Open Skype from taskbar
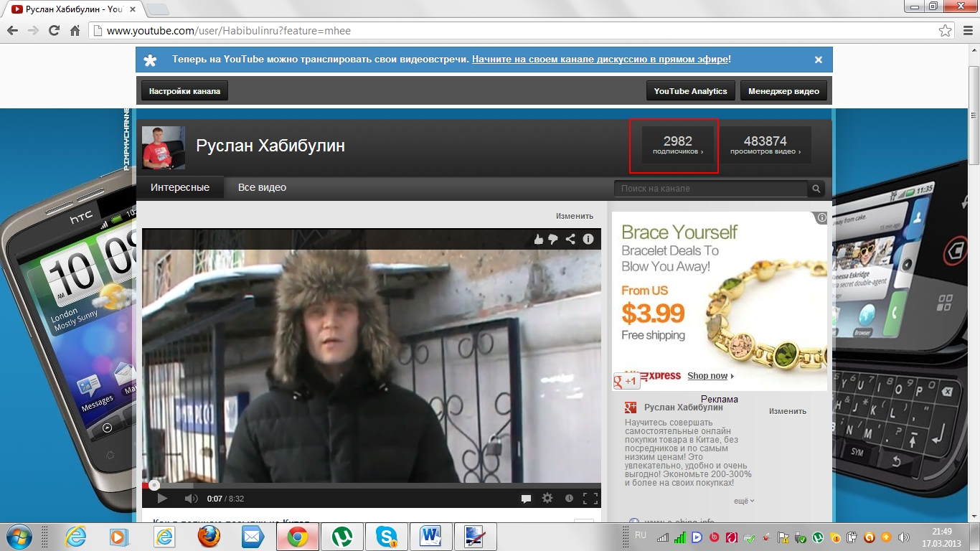Viewport: 980px width, 551px height. click(x=386, y=537)
